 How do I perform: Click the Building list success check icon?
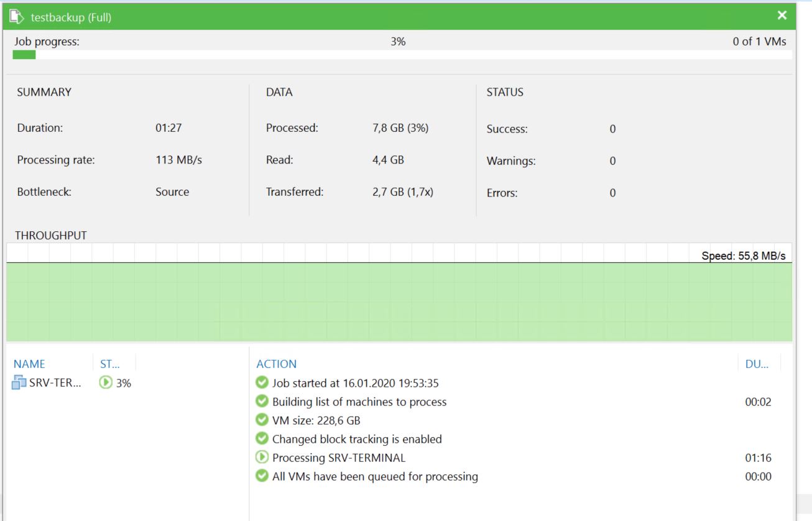(262, 402)
